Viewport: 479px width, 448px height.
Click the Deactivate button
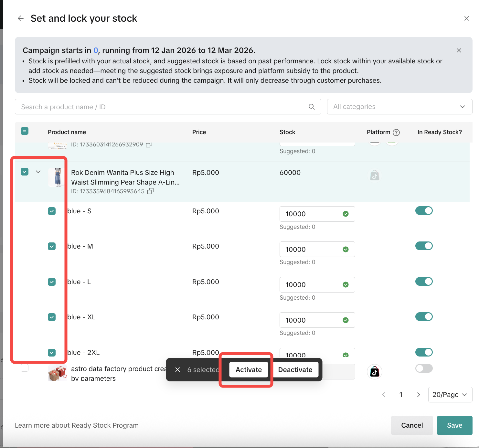[x=295, y=370]
